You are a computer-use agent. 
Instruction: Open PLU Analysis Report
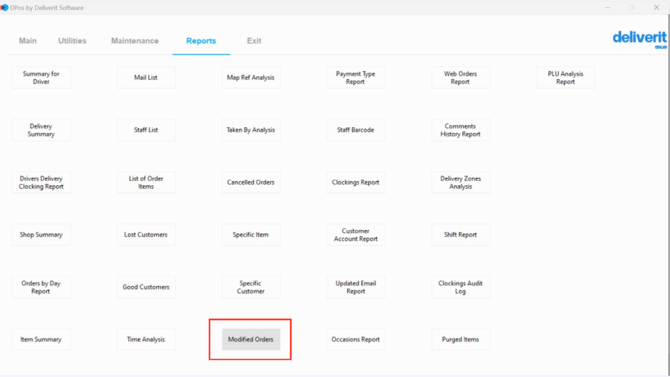pyautogui.click(x=565, y=77)
